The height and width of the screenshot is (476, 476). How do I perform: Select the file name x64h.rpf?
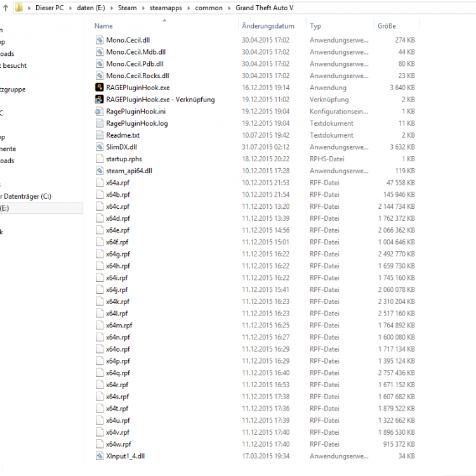[118, 266]
